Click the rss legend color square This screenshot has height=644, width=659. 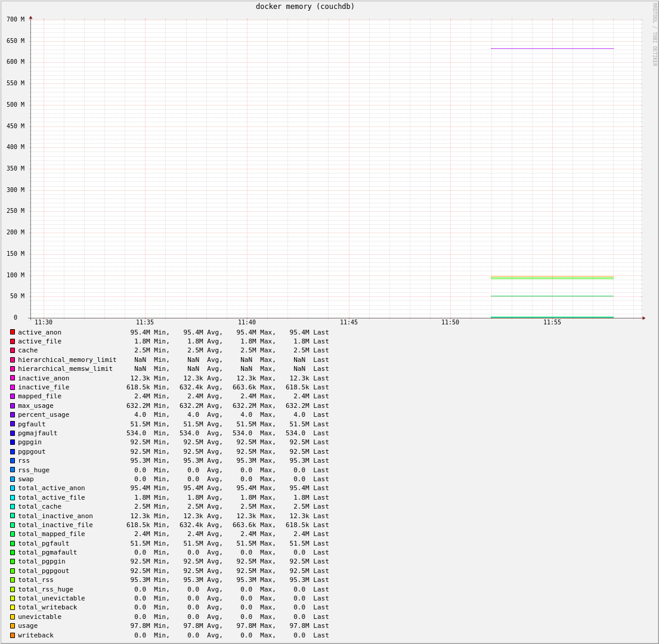[x=13, y=460]
